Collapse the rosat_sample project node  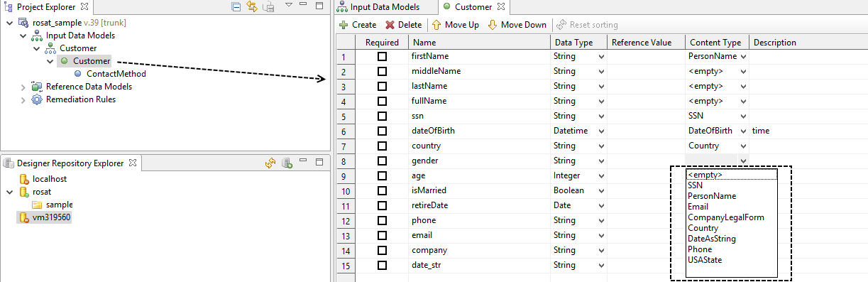pos(9,23)
